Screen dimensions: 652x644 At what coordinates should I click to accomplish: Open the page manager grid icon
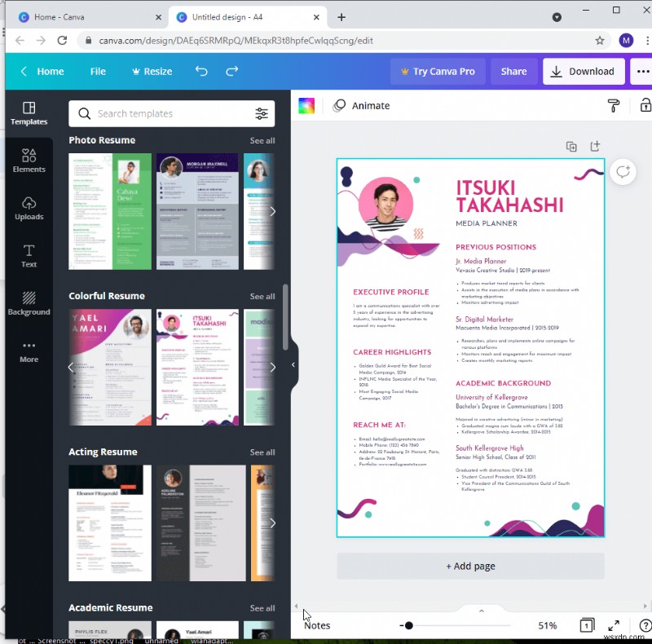(x=586, y=625)
